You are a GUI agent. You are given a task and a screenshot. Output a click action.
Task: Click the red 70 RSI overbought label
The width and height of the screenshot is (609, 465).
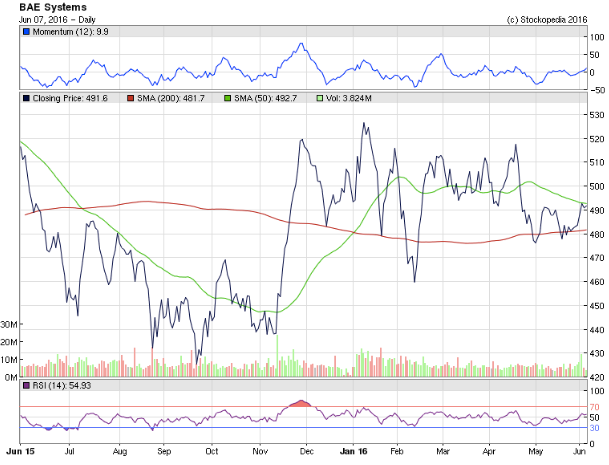(594, 407)
